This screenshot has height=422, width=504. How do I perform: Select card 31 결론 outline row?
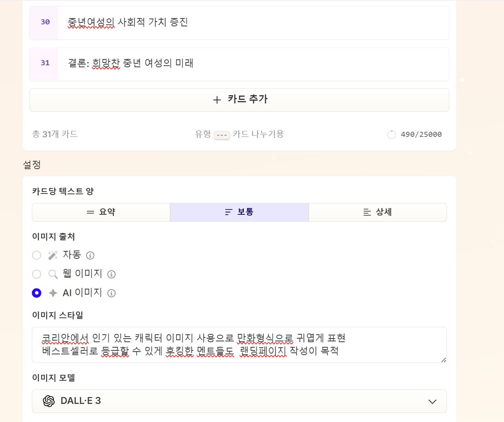252,64
